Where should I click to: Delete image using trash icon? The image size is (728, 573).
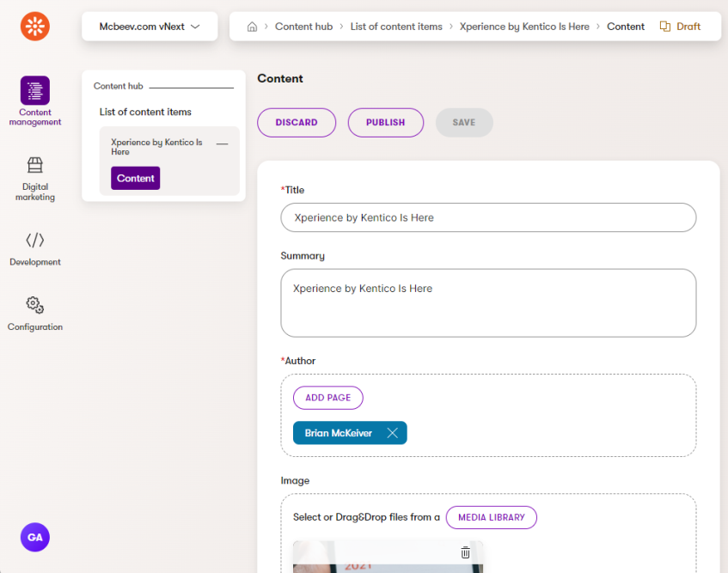click(x=465, y=552)
